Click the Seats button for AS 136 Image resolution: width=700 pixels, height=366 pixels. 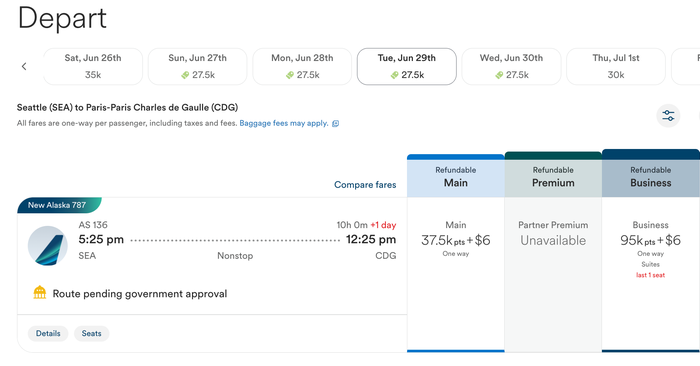click(92, 333)
